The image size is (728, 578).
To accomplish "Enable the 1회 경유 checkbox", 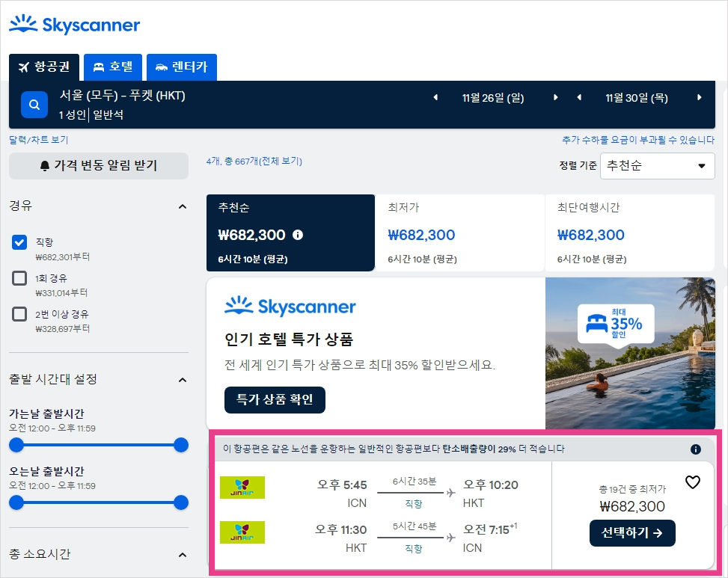I will [x=19, y=278].
